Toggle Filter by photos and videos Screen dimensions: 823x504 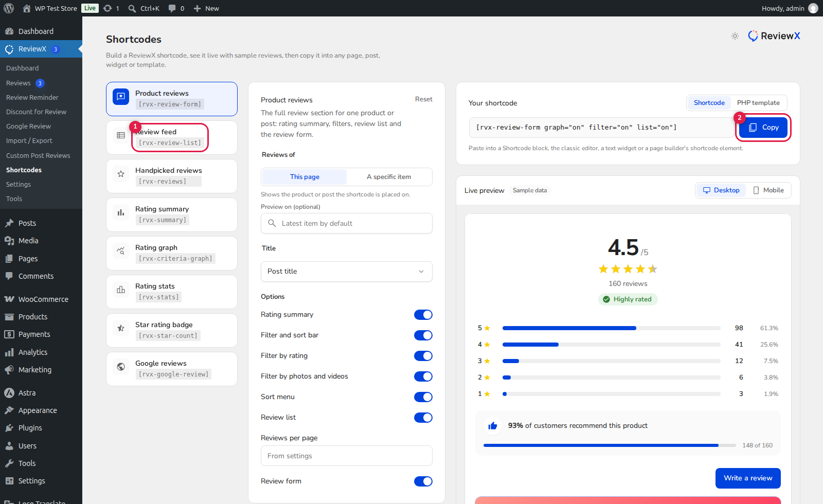point(423,376)
